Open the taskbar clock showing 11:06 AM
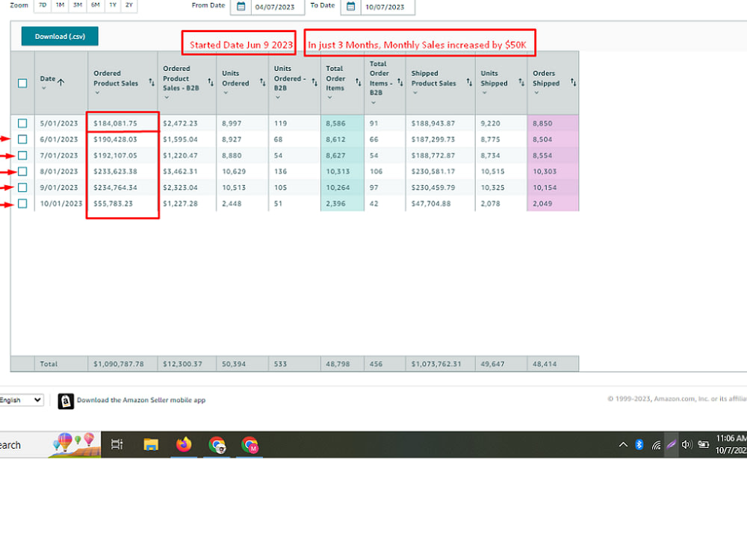The width and height of the screenshot is (747, 560). point(731,444)
